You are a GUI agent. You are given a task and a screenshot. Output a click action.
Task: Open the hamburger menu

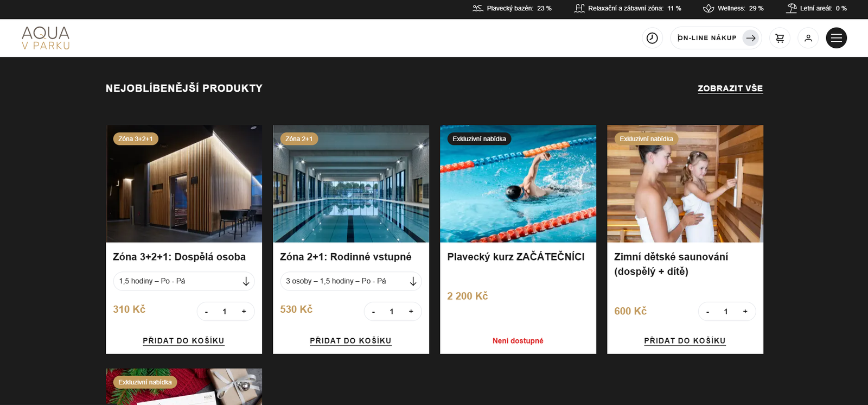point(836,38)
